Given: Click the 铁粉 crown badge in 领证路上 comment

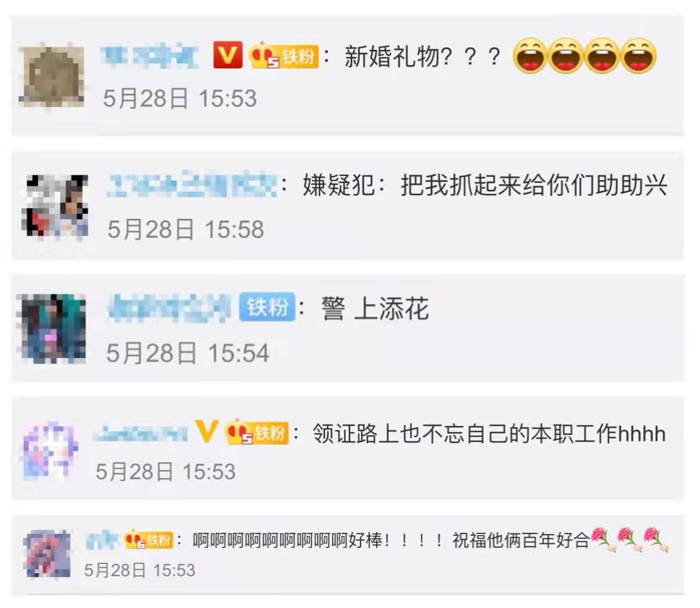Looking at the screenshot, I should (256, 431).
